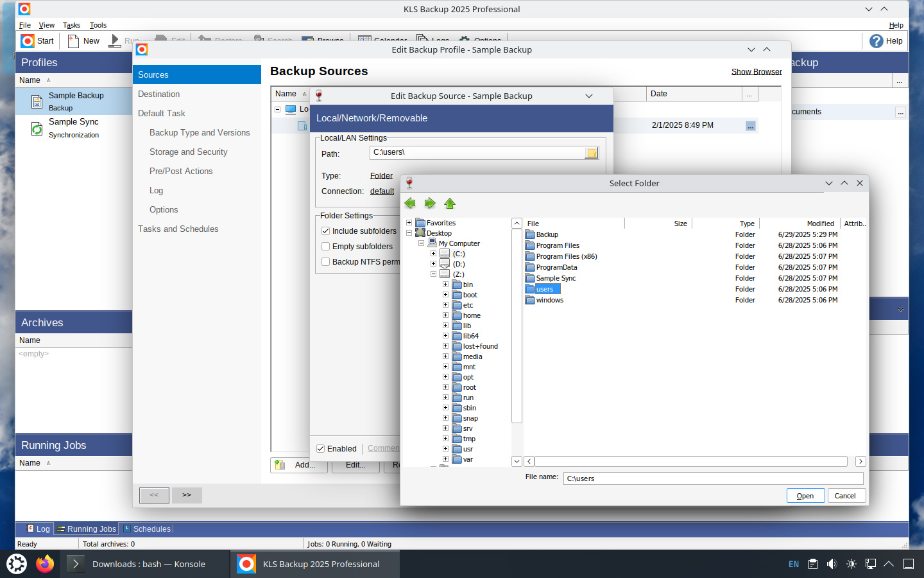
Task: Go up one folder level with green up arrow
Action: [x=450, y=204]
